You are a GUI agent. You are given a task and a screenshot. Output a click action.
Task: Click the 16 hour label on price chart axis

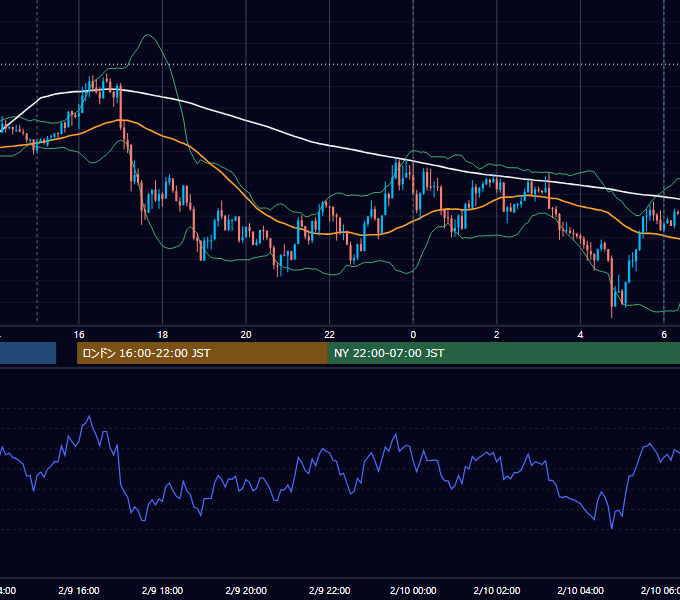[x=79, y=335]
